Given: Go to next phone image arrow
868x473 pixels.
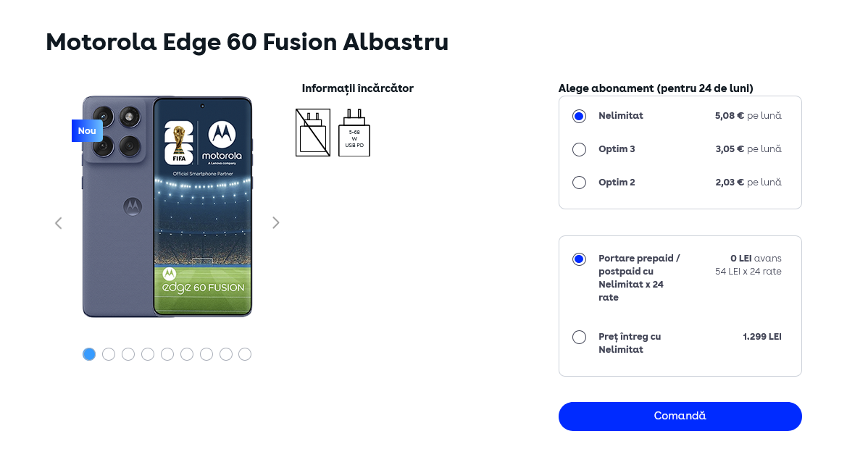Looking at the screenshot, I should point(275,223).
